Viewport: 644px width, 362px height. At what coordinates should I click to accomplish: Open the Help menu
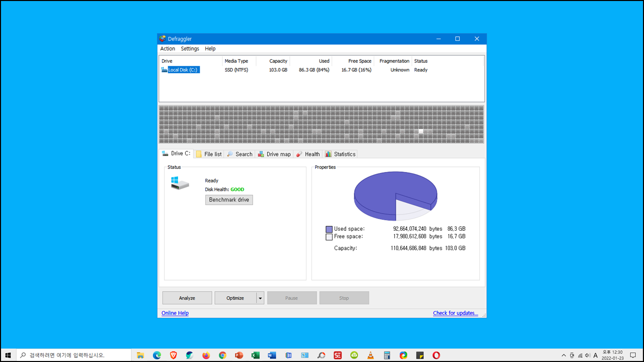(x=210, y=49)
